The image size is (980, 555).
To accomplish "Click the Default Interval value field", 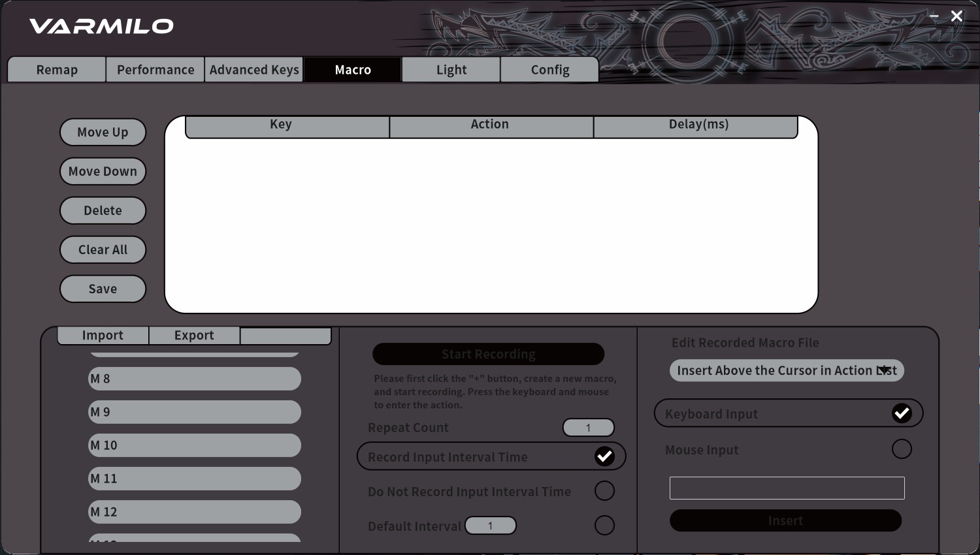I will pyautogui.click(x=491, y=526).
